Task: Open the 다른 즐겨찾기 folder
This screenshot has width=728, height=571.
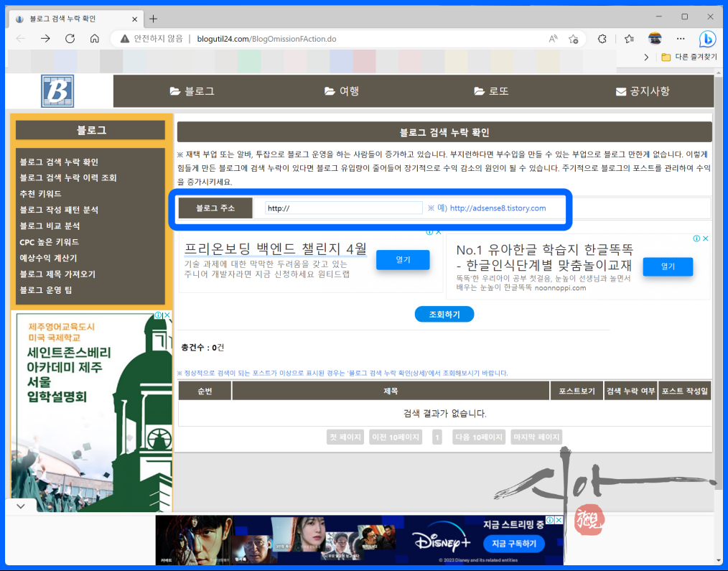Action: click(689, 57)
